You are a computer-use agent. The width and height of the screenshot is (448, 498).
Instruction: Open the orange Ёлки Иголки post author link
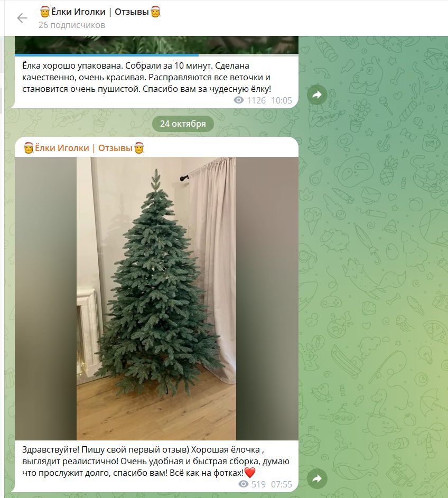click(84, 148)
